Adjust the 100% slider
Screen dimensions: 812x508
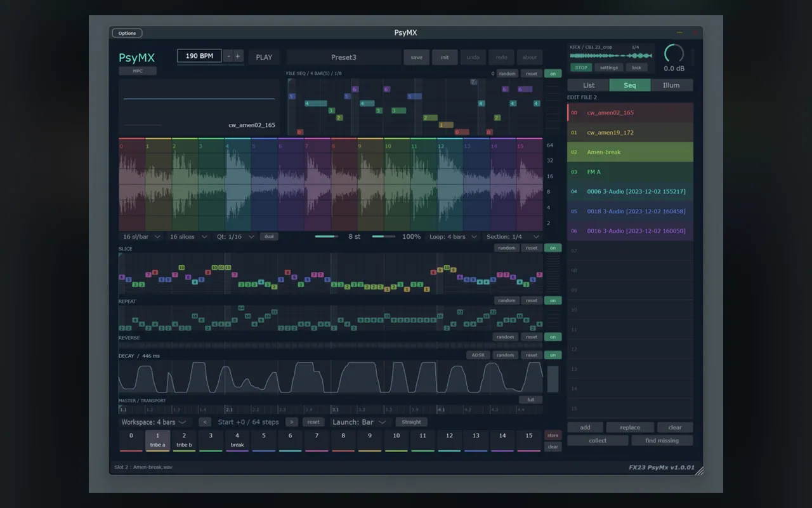pyautogui.click(x=383, y=236)
